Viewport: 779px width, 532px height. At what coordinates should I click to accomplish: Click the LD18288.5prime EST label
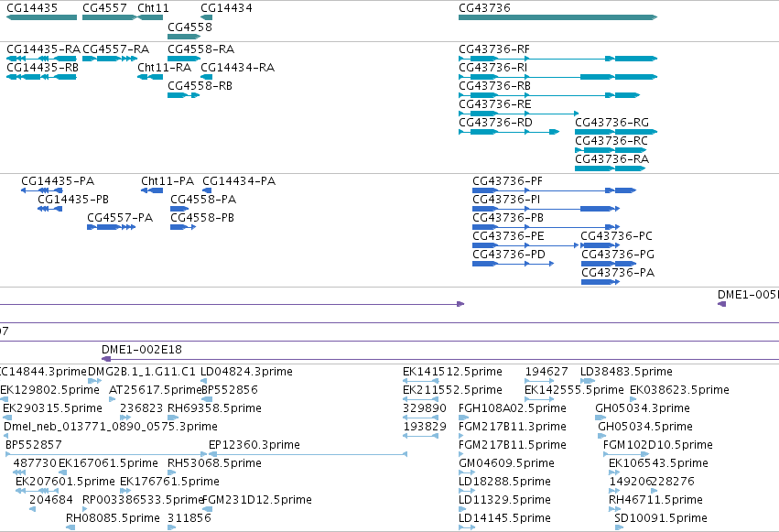coord(504,482)
